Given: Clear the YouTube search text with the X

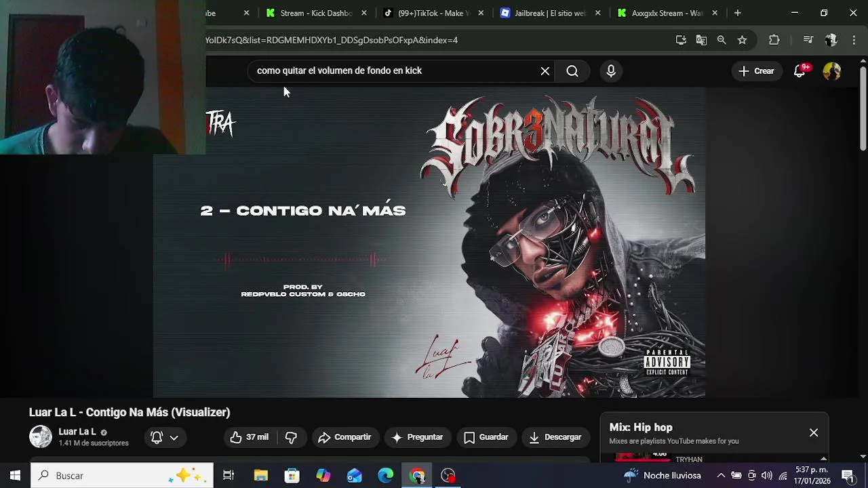Looking at the screenshot, I should (545, 71).
